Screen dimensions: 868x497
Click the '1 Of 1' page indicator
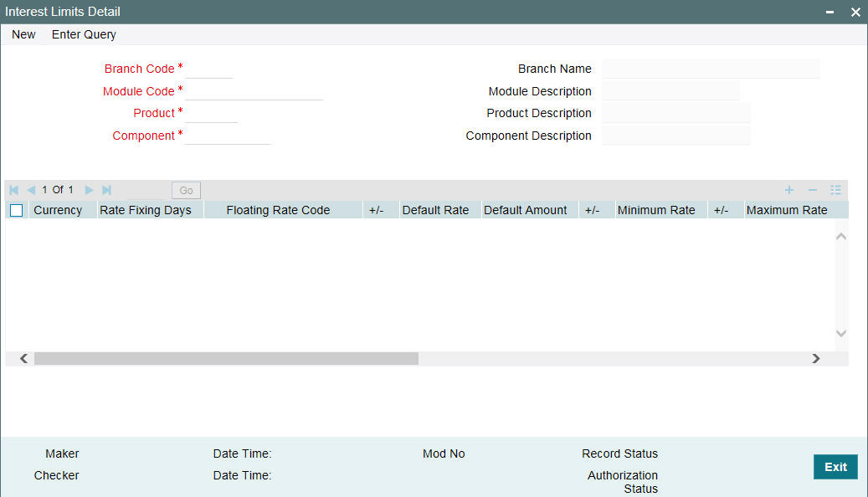coord(58,190)
